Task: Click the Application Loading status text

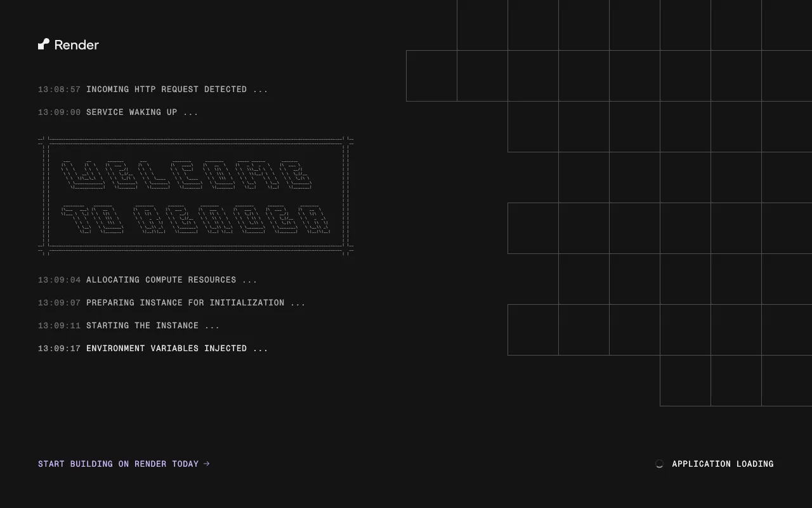Action: coord(723,464)
